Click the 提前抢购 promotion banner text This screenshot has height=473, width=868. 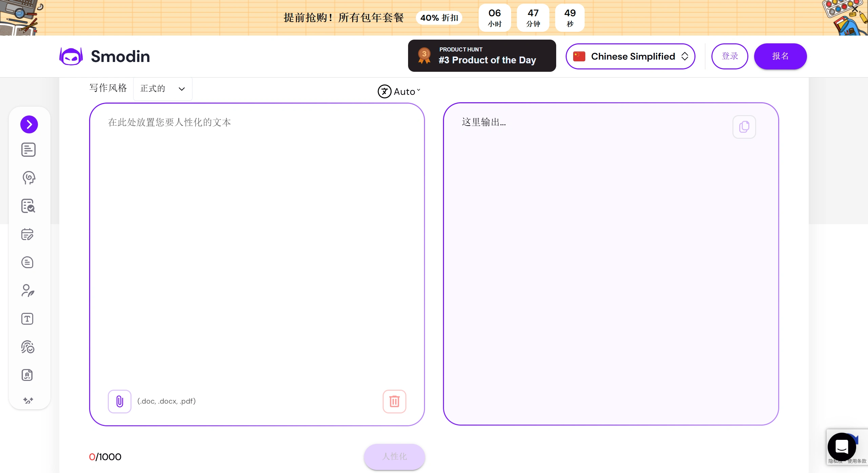pos(344,18)
